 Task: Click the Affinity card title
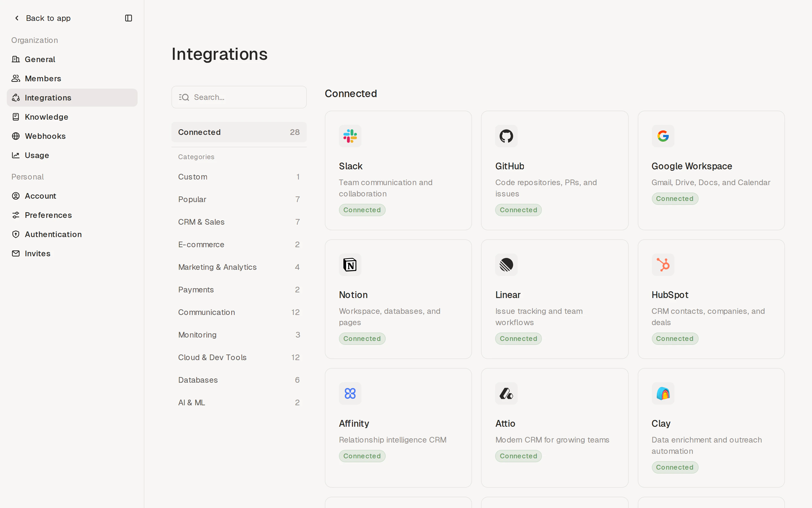pyautogui.click(x=354, y=423)
